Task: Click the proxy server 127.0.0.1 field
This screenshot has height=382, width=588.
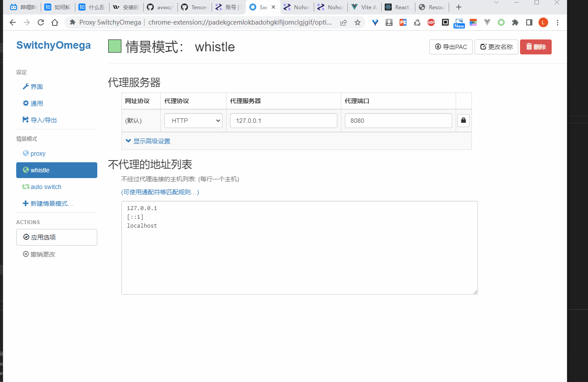Action: click(x=283, y=121)
